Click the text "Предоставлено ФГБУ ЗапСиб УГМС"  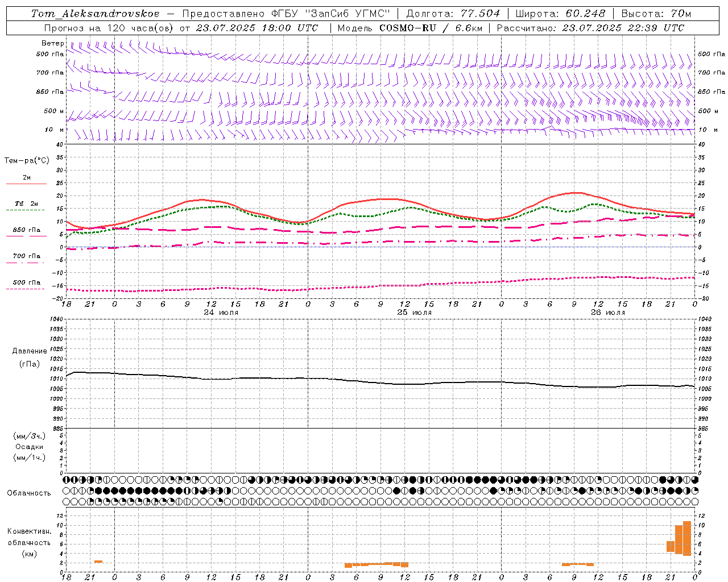point(287,14)
